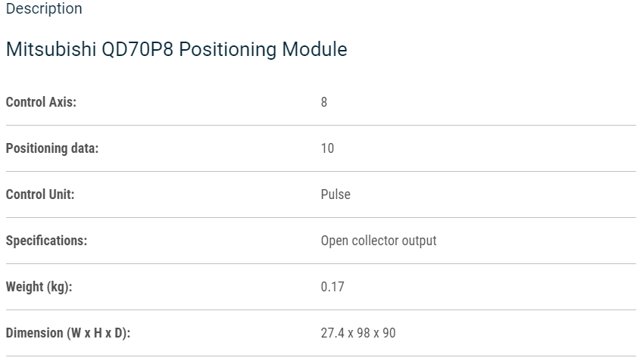Select the Positioning data value 10

(x=327, y=148)
